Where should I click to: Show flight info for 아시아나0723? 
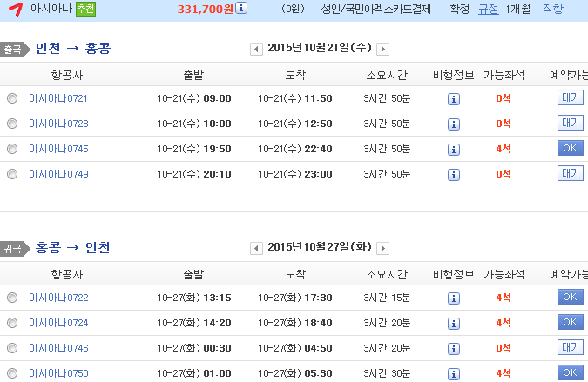(453, 124)
